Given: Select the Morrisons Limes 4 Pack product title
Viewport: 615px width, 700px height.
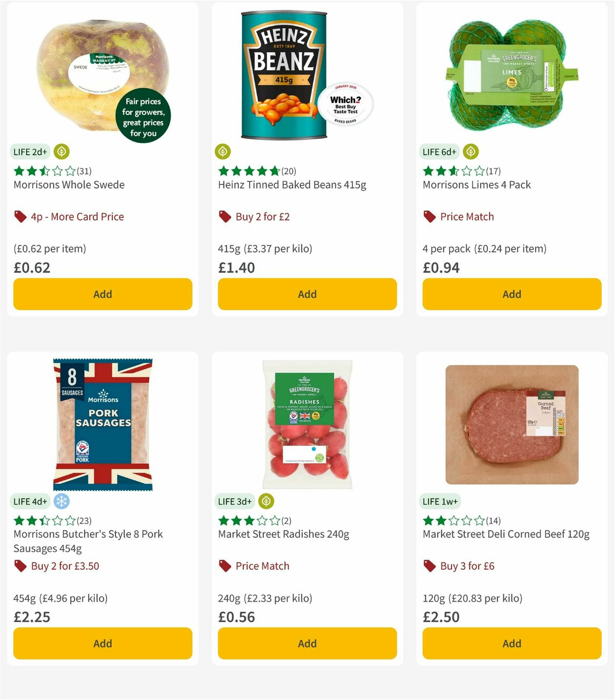Looking at the screenshot, I should point(476,184).
